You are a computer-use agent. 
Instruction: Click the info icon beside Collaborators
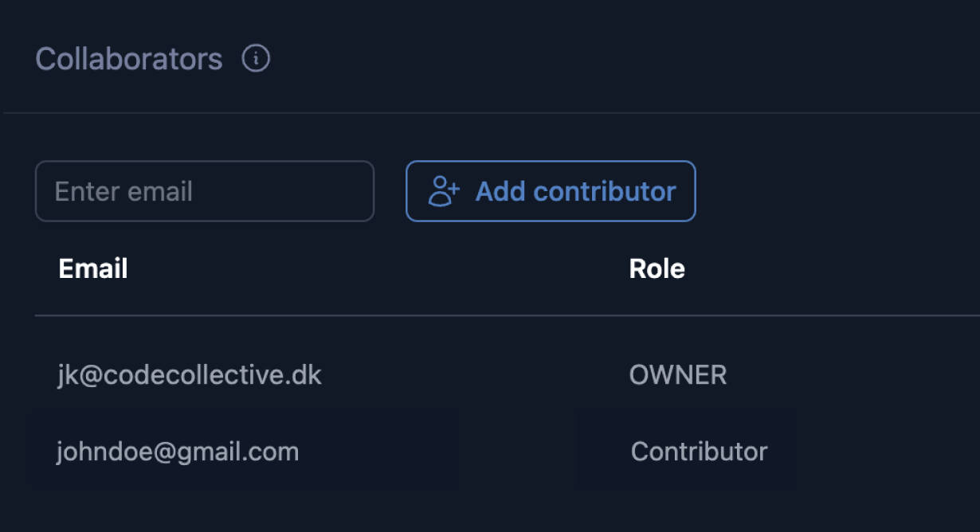point(256,59)
